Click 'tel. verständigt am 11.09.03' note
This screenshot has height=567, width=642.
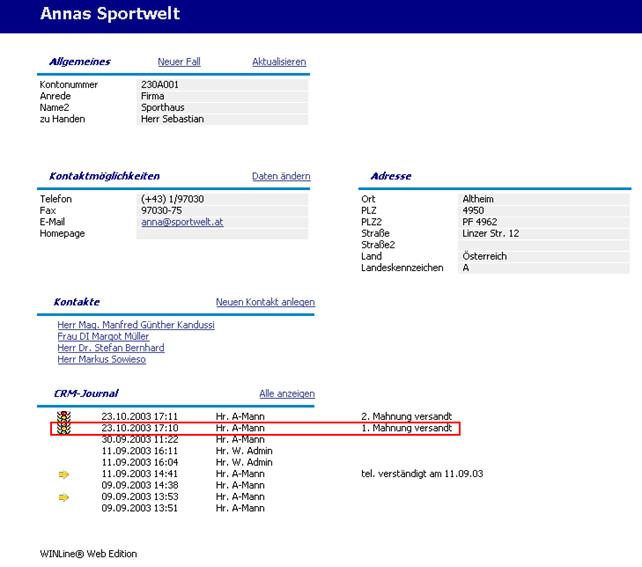coord(421,474)
